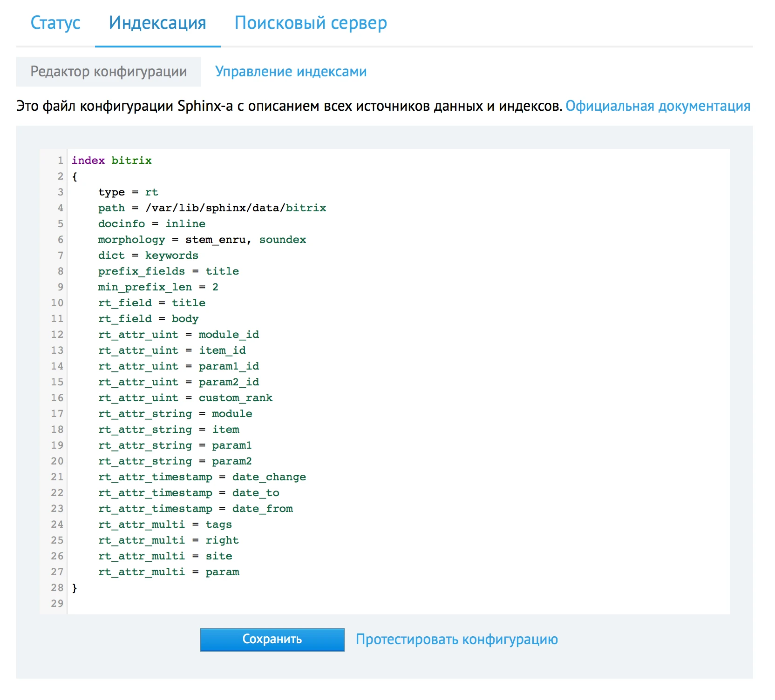Click line number 16 in gutter

(x=57, y=398)
